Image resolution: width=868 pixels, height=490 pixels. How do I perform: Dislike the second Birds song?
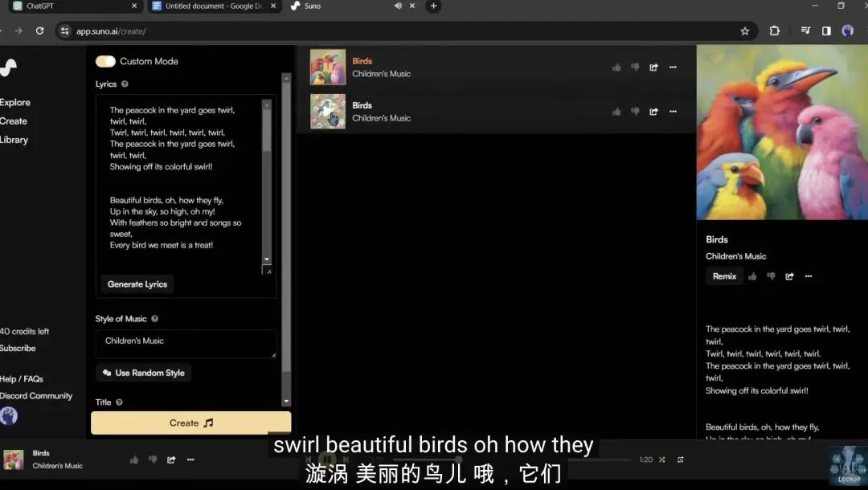point(635,112)
